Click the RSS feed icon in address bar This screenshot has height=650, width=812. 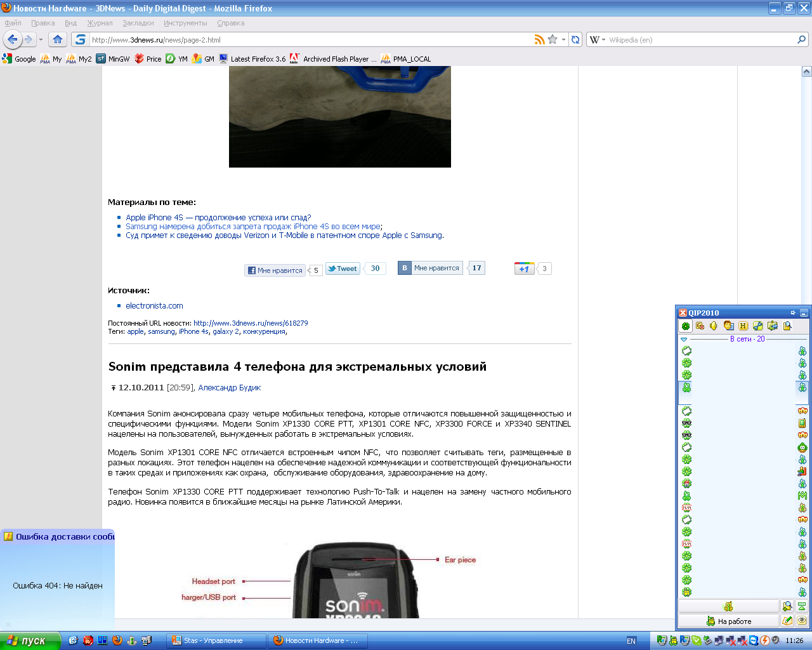pos(539,39)
